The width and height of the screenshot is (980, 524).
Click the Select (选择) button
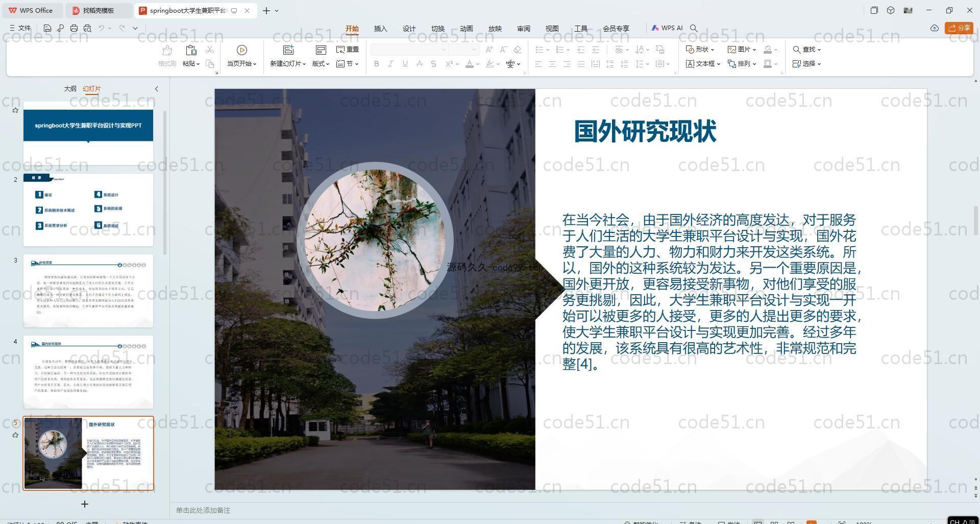click(806, 64)
